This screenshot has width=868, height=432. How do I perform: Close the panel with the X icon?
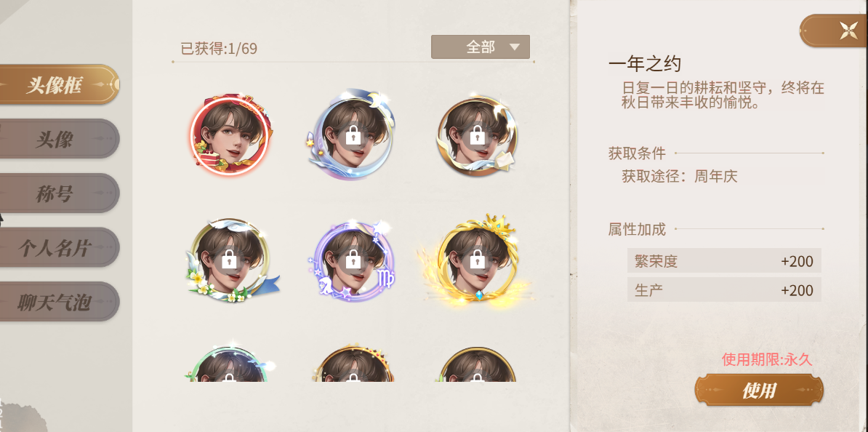tap(848, 31)
